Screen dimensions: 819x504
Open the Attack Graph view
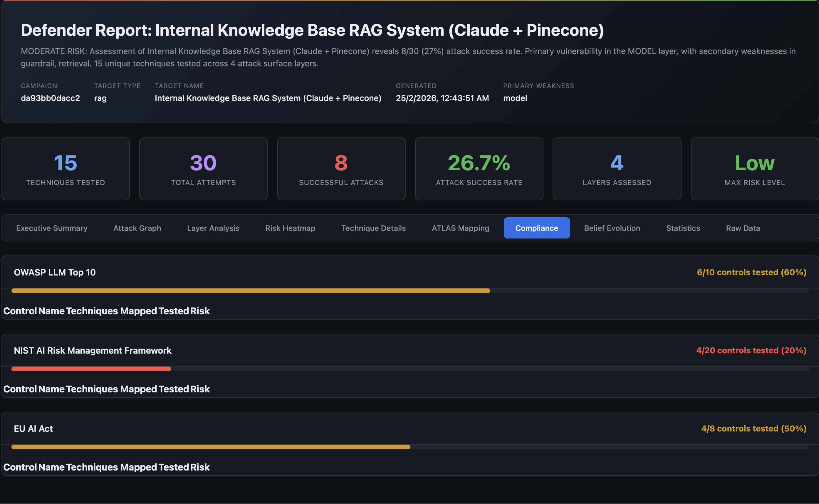[x=137, y=228]
